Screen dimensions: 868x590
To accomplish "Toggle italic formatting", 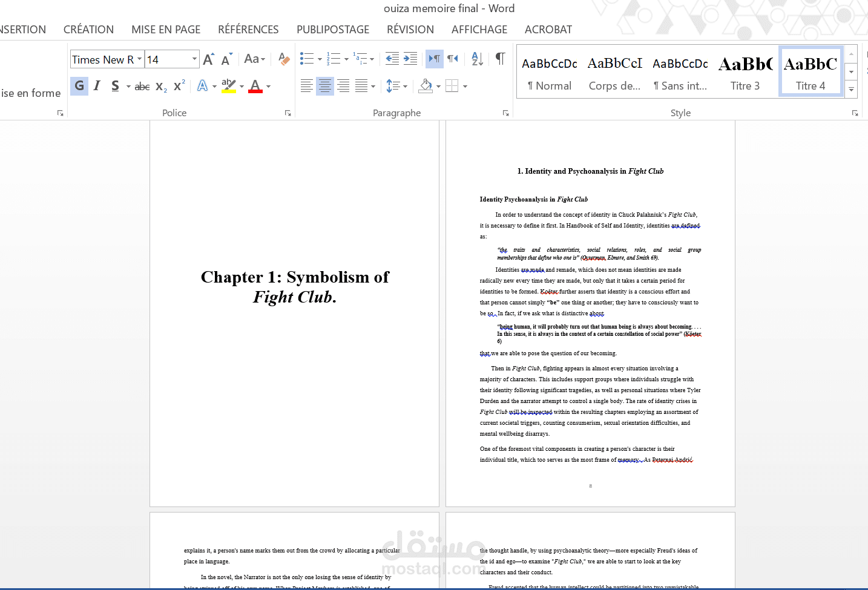I will pos(97,86).
